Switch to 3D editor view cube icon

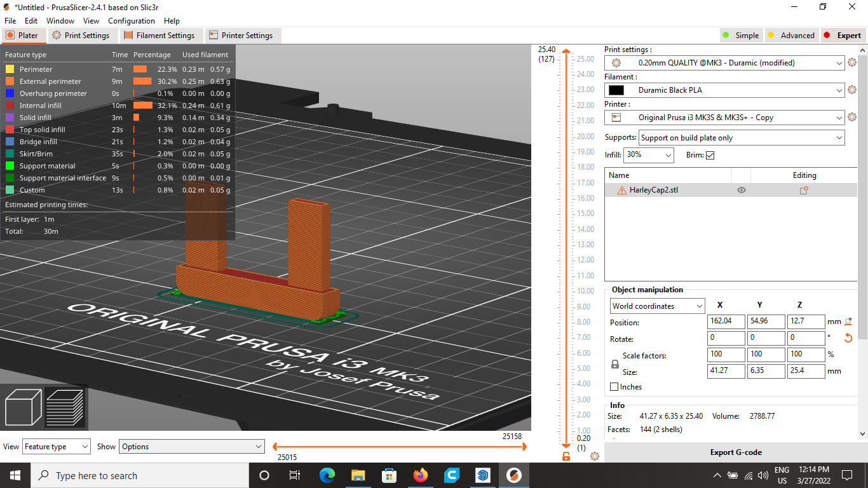23,407
